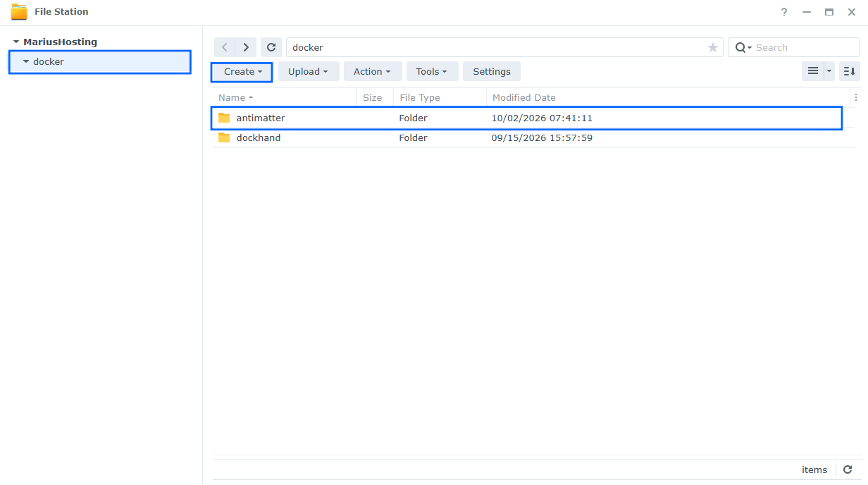
Task: Select the dockhand folder row name
Action: (x=259, y=137)
